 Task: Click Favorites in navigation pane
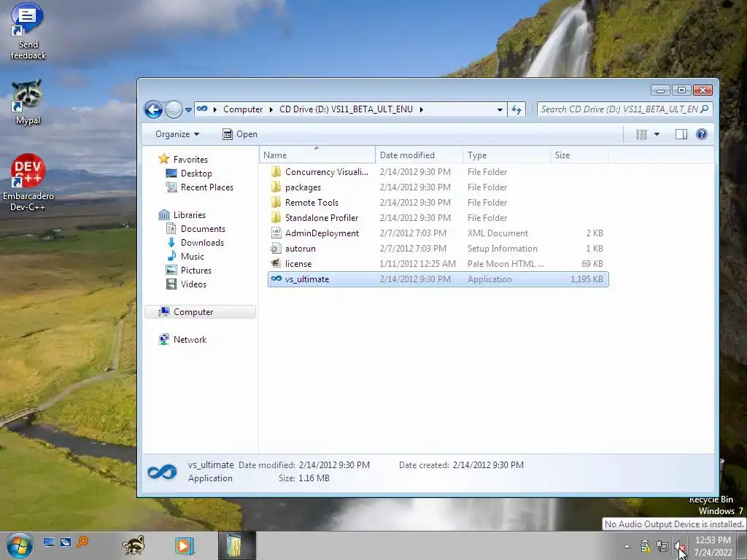point(190,160)
